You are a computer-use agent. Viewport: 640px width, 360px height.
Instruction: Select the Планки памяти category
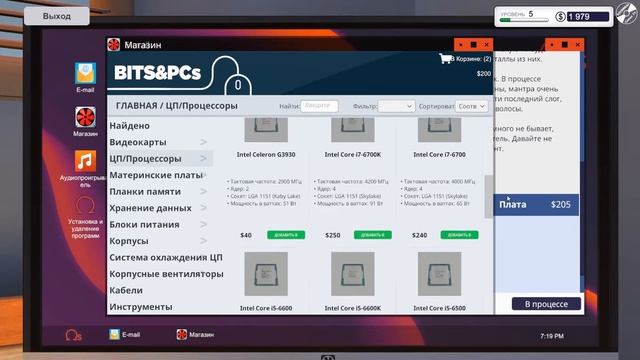145,191
